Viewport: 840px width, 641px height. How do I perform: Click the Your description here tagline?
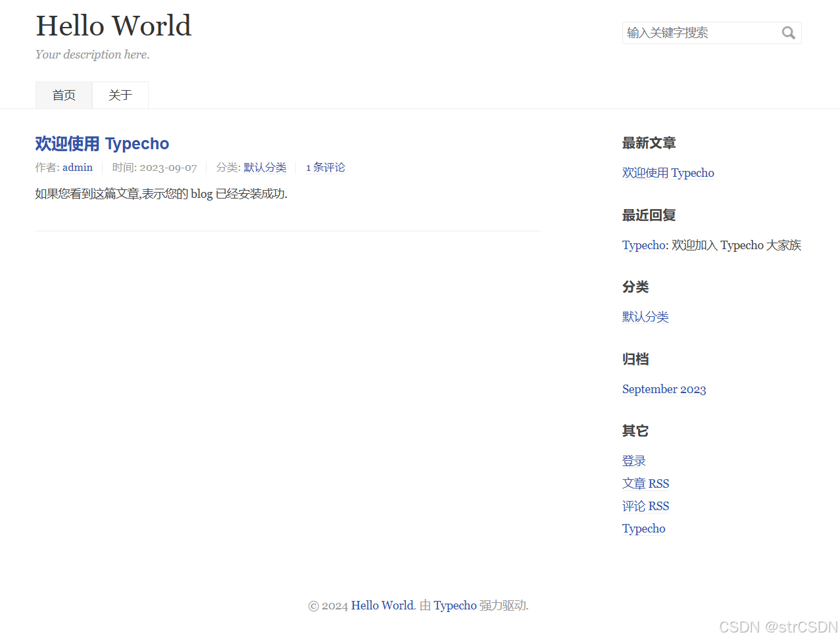pos(93,55)
